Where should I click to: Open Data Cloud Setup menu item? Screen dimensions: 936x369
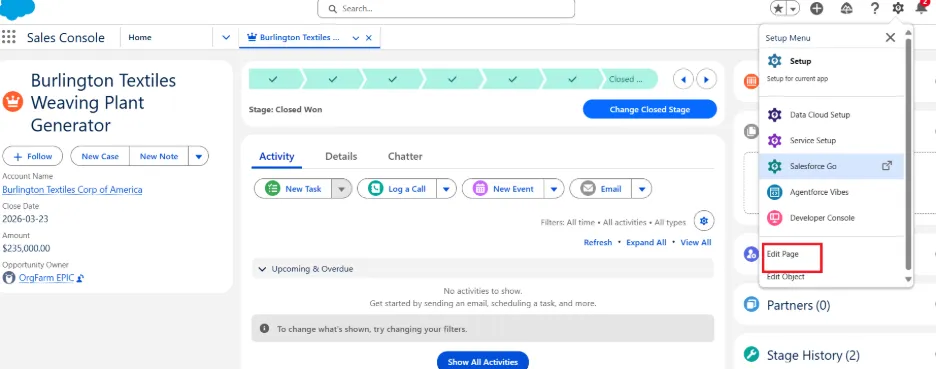(832, 115)
